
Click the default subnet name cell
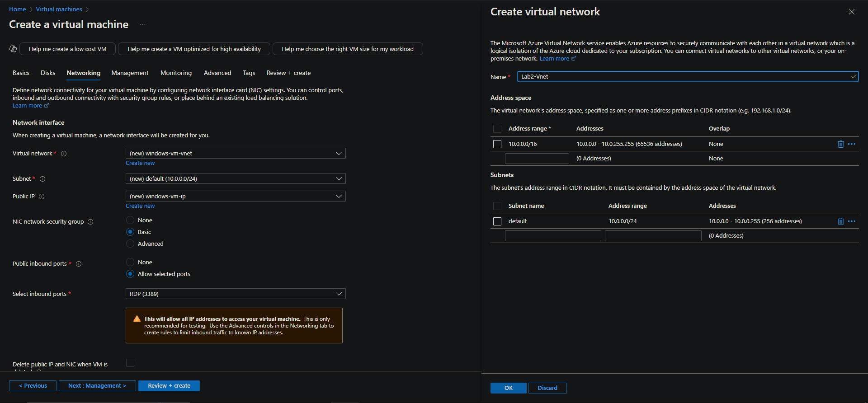518,221
